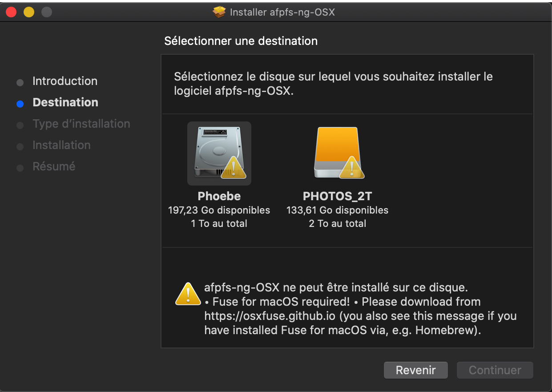Click the disabled Continuer button
The image size is (552, 392).
pyautogui.click(x=495, y=370)
